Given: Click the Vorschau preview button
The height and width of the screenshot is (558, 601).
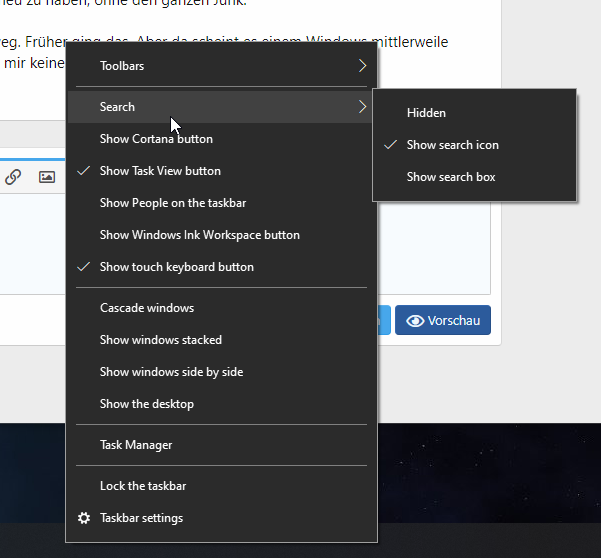Looking at the screenshot, I should 443,320.
